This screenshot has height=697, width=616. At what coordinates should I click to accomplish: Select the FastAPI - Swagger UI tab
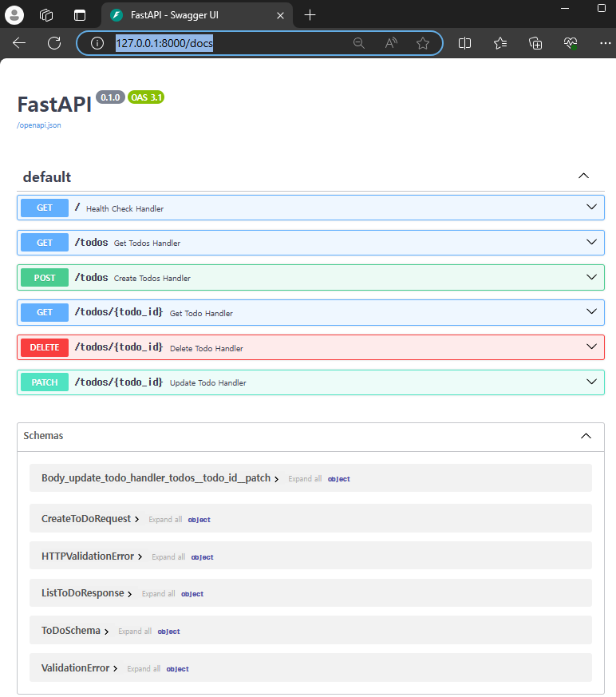point(197,15)
